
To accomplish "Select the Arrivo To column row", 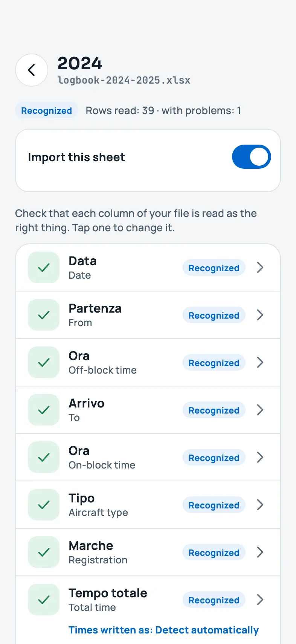I will point(148,410).
